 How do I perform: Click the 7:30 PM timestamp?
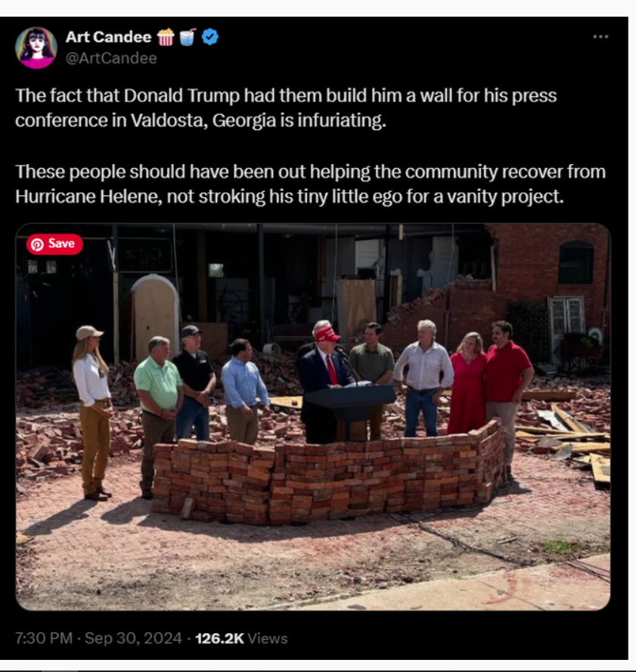click(44, 639)
